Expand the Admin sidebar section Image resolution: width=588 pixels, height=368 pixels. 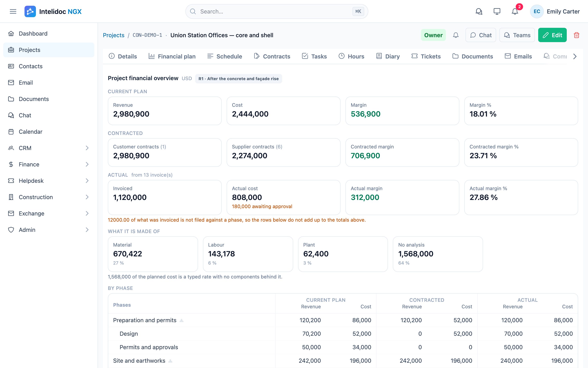click(49, 230)
